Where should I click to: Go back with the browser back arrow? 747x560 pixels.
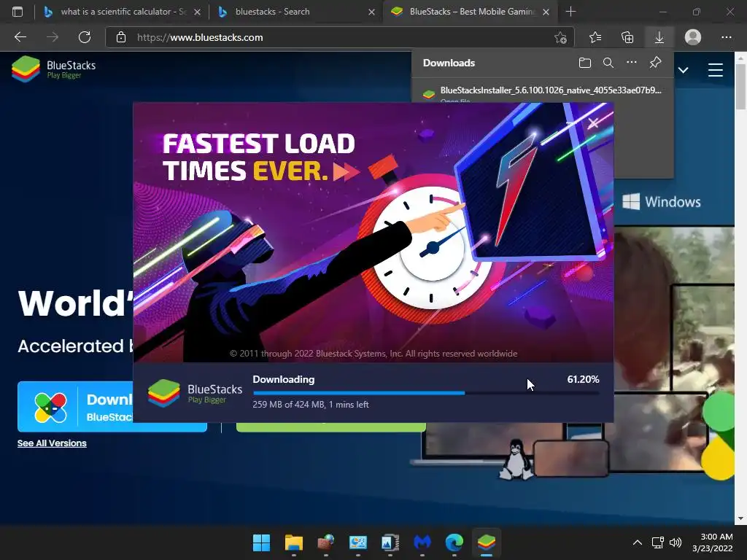20,37
